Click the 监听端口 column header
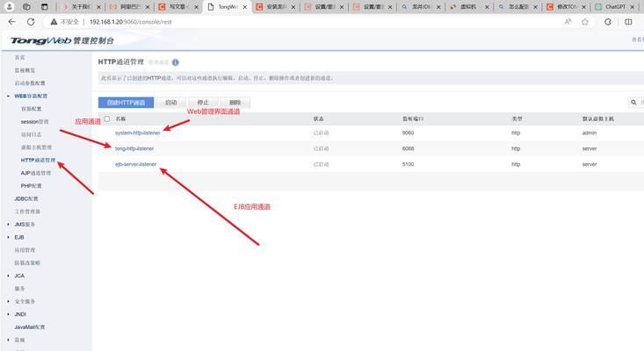The width and height of the screenshot is (644, 351). click(413, 118)
